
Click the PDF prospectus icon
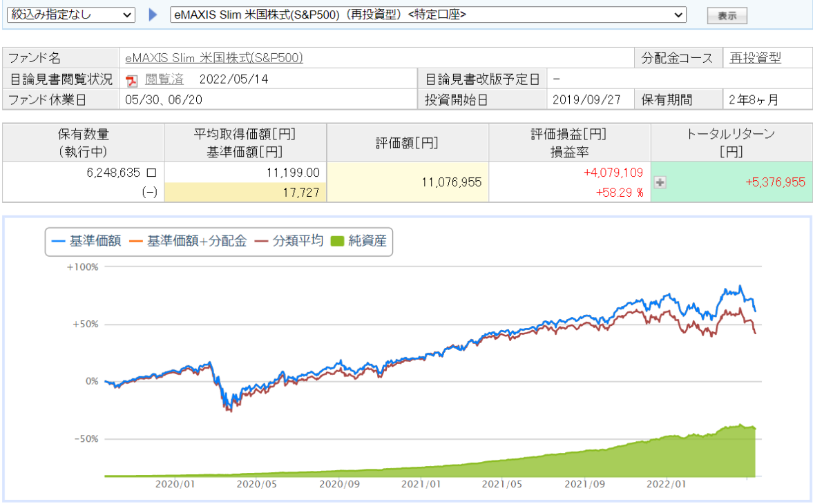click(132, 80)
